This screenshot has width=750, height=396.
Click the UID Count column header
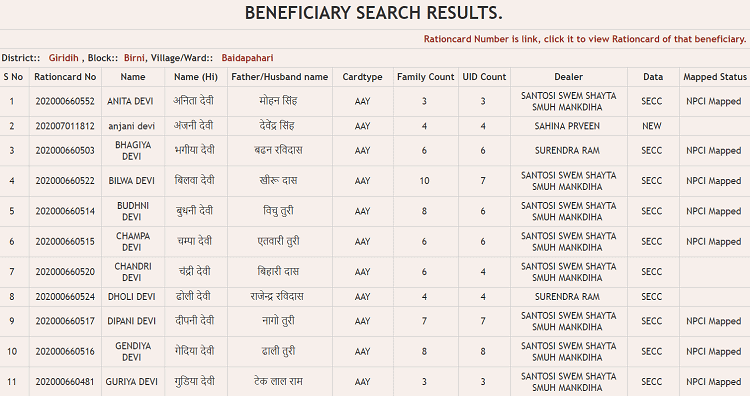point(484,77)
